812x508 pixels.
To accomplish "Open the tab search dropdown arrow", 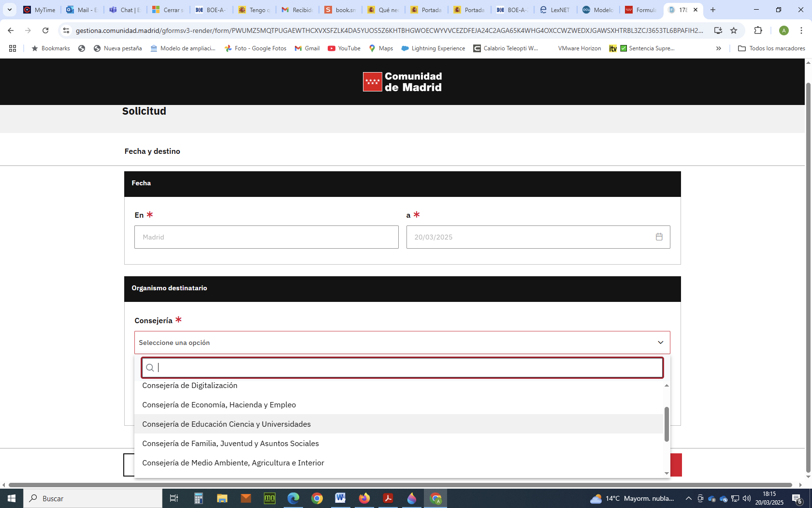I will click(x=10, y=10).
